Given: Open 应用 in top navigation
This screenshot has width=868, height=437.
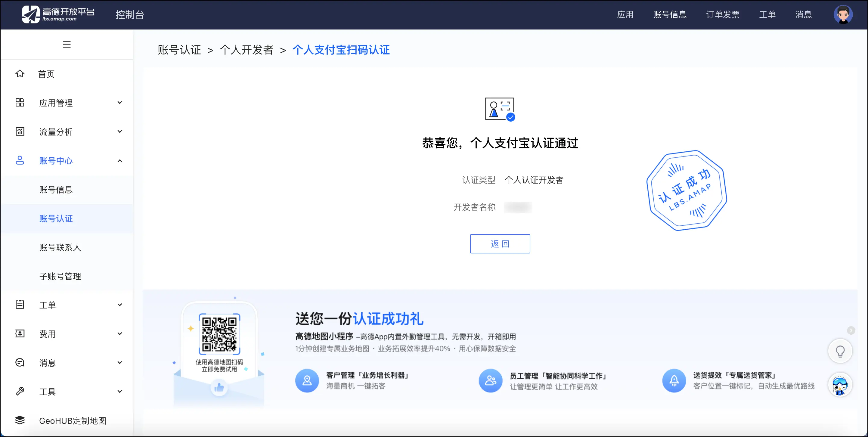Looking at the screenshot, I should pos(625,14).
